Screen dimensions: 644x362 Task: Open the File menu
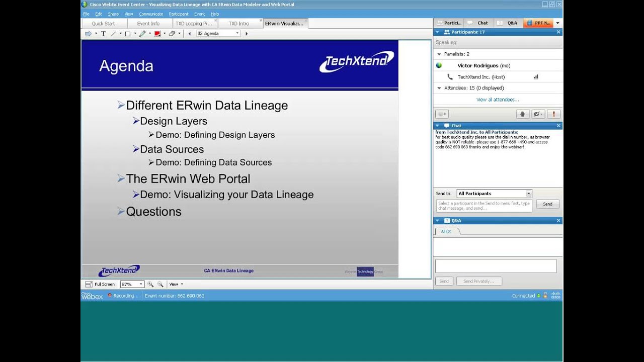pyautogui.click(x=86, y=14)
